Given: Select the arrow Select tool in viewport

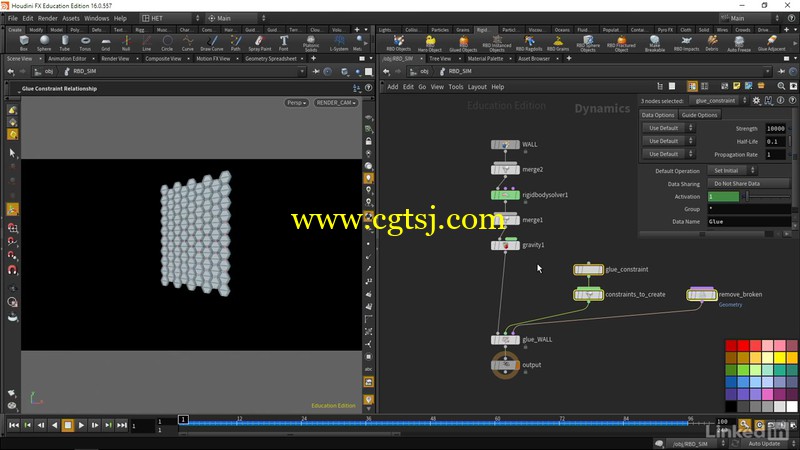Looking at the screenshot, I should click(x=13, y=153).
